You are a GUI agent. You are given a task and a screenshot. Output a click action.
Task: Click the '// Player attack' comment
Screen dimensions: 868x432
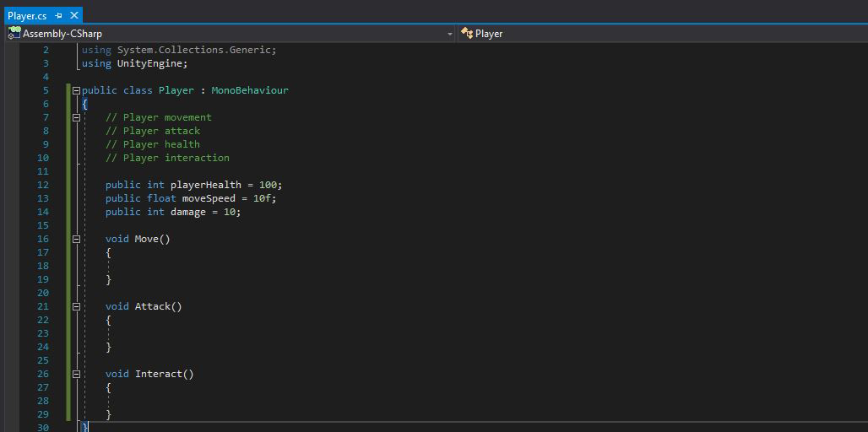point(153,131)
